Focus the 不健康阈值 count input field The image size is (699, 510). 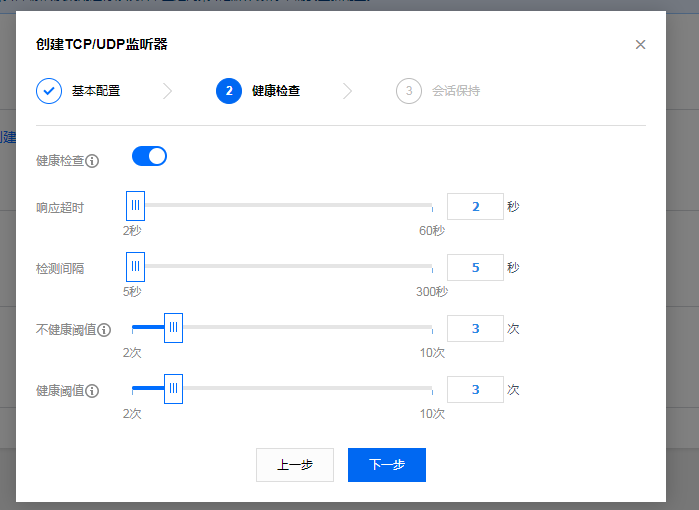point(475,329)
